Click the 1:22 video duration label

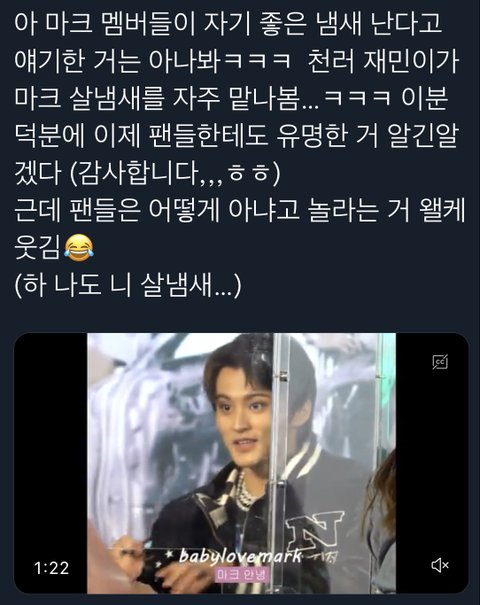(51, 568)
